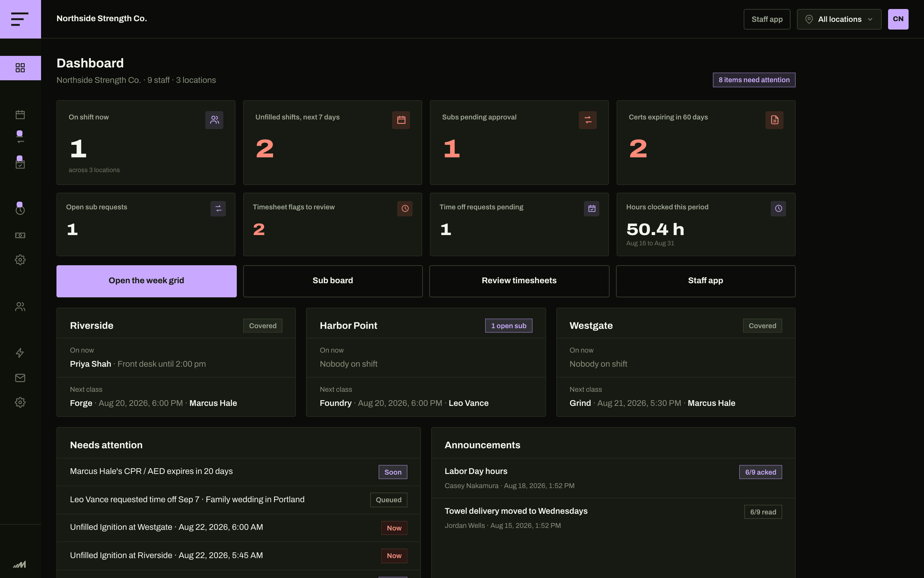
Task: Click the gear icon below the envelope icon
Action: tap(20, 403)
